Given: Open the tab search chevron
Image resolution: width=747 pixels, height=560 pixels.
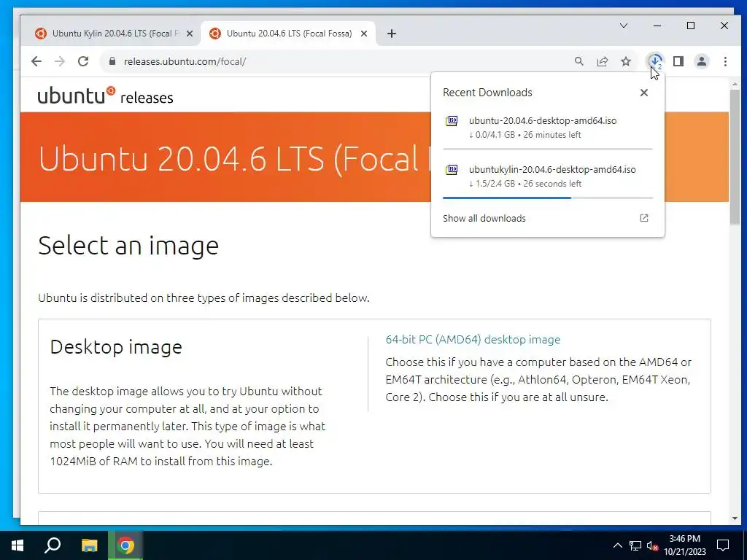Looking at the screenshot, I should pyautogui.click(x=624, y=26).
